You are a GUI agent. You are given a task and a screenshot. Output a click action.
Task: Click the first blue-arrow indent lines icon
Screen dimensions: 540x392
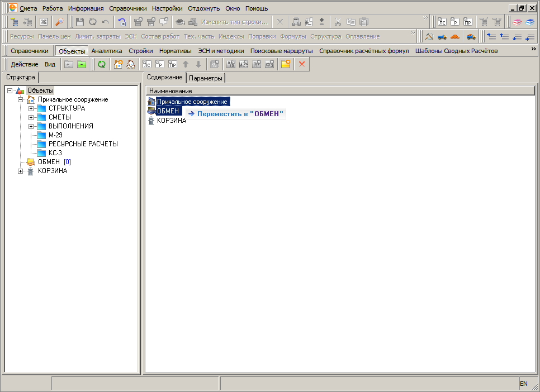click(x=491, y=36)
